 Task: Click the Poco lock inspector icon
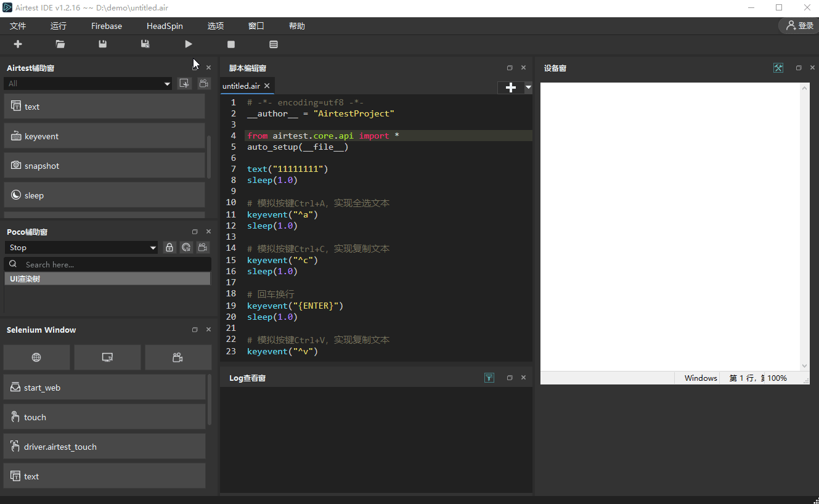point(169,248)
